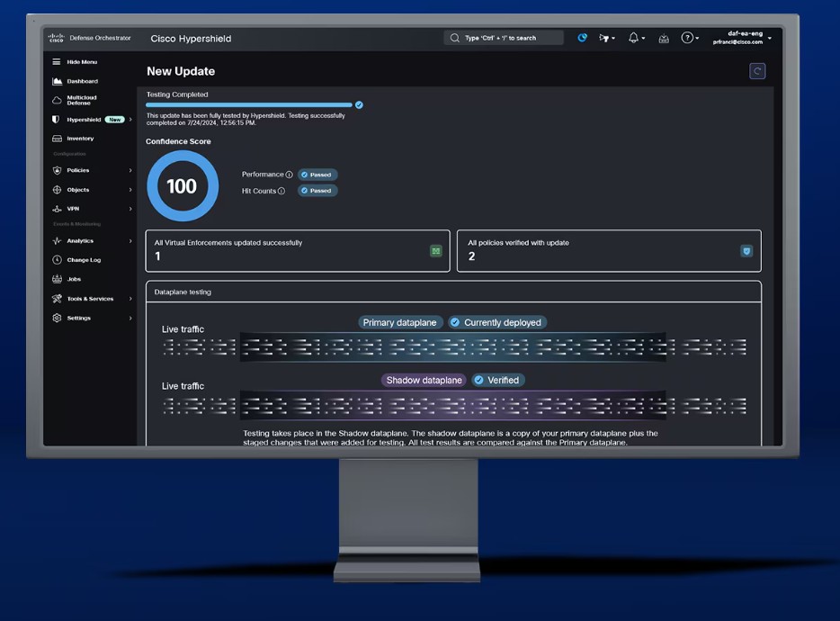Image resolution: width=840 pixels, height=621 pixels.
Task: Select Inventory menu item
Action: [80, 139]
